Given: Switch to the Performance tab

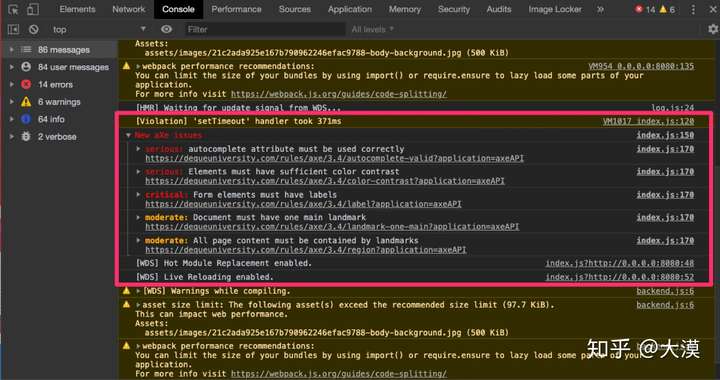Looking at the screenshot, I should tap(236, 9).
